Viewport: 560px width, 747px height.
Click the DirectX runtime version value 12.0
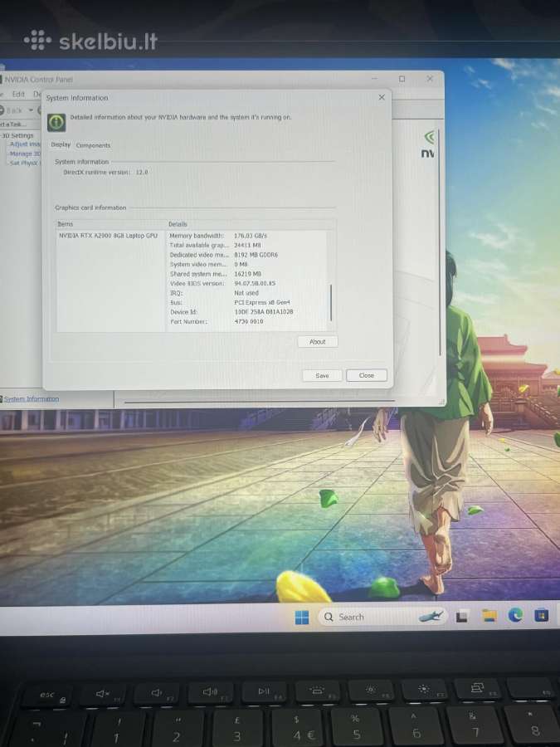[x=142, y=172]
